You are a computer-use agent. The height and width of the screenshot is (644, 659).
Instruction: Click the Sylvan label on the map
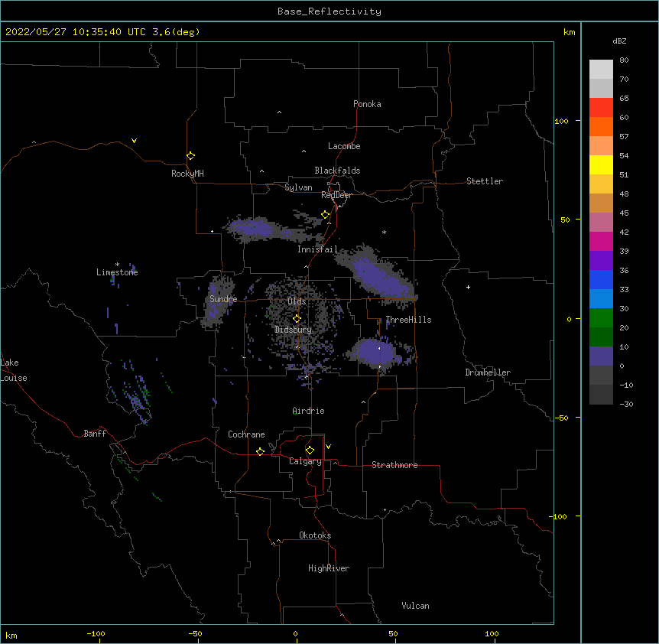click(298, 187)
